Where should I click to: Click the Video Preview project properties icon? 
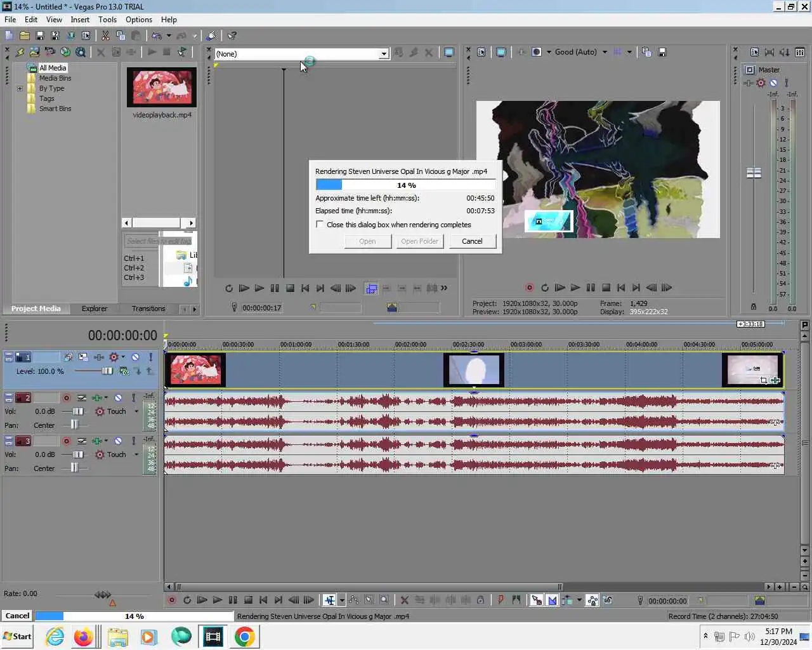coord(481,52)
